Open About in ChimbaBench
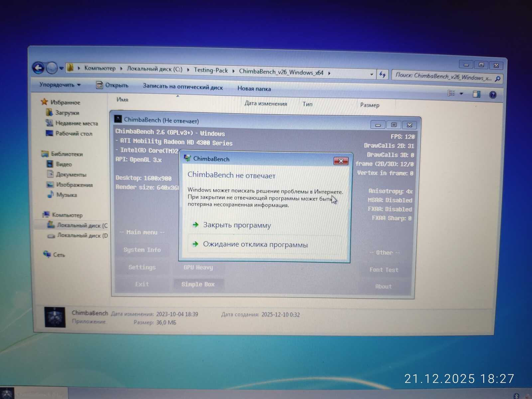Image resolution: width=532 pixels, height=399 pixels. (x=383, y=287)
